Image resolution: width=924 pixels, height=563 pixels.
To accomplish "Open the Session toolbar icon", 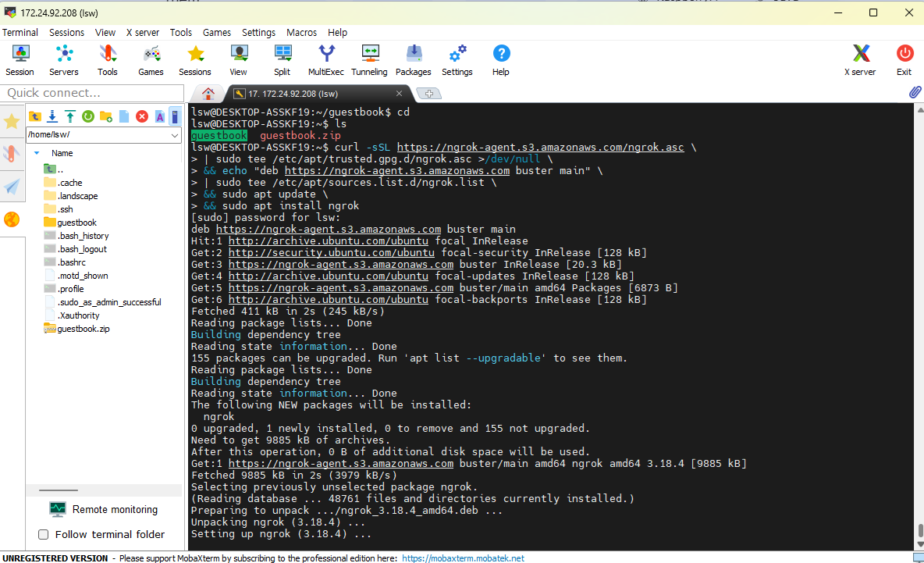I will pos(20,61).
